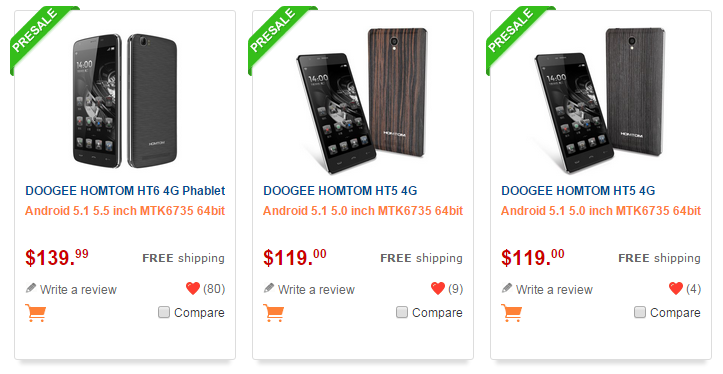The width and height of the screenshot is (723, 374).
Task: Click pencil icon on brown-wood HT5 review
Action: (269, 289)
